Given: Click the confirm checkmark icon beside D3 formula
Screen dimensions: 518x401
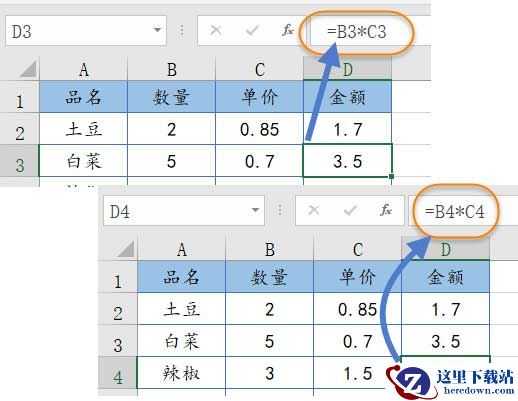Looking at the screenshot, I should click(252, 31).
